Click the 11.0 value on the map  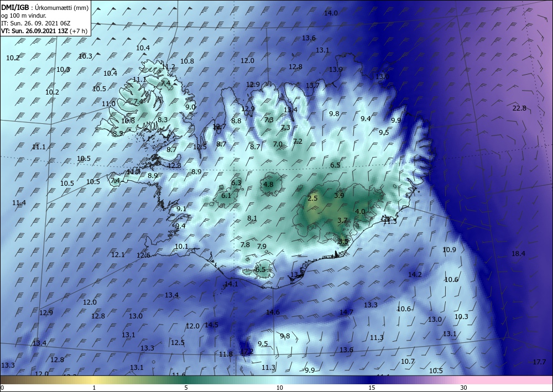click(108, 103)
